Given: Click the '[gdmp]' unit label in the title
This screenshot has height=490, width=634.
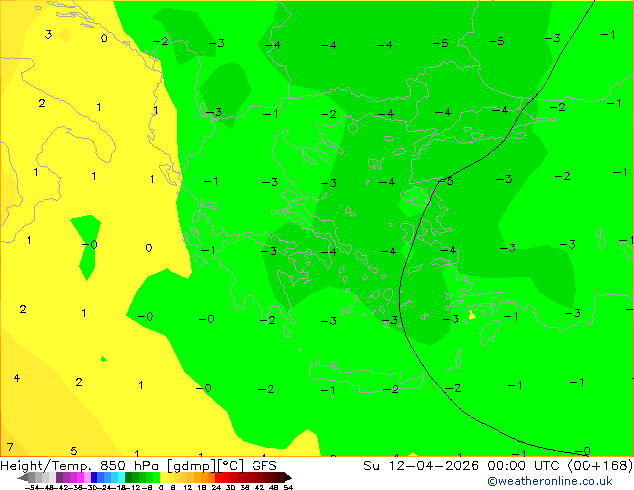Looking at the screenshot, I should click(191, 466).
